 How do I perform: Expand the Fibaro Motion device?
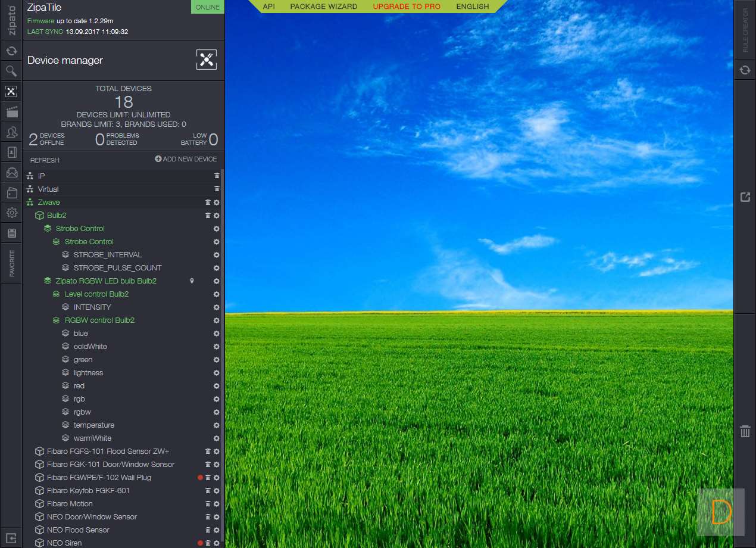pos(40,504)
